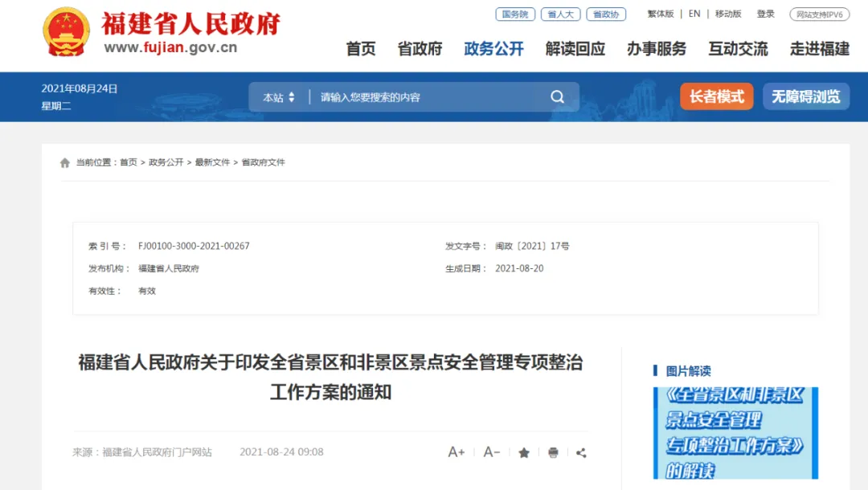Screen dimensions: 868x490
Task: Click the 登录 login link
Action: (766, 14)
